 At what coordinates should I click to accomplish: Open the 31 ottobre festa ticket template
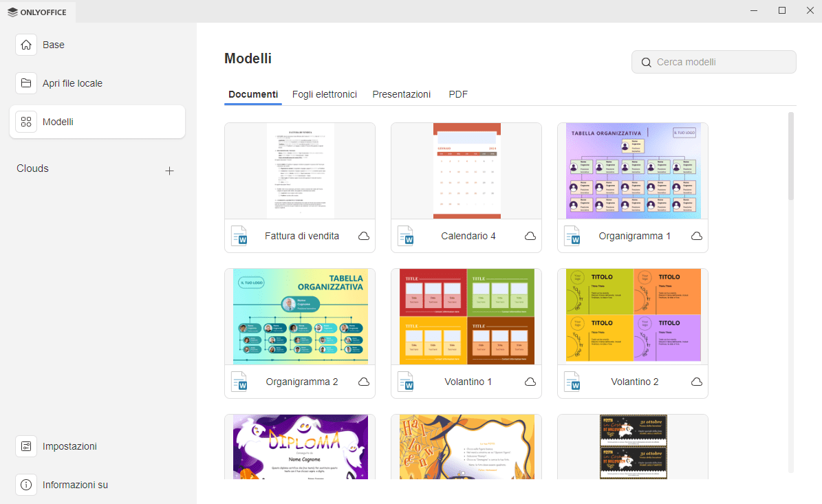pyautogui.click(x=633, y=447)
